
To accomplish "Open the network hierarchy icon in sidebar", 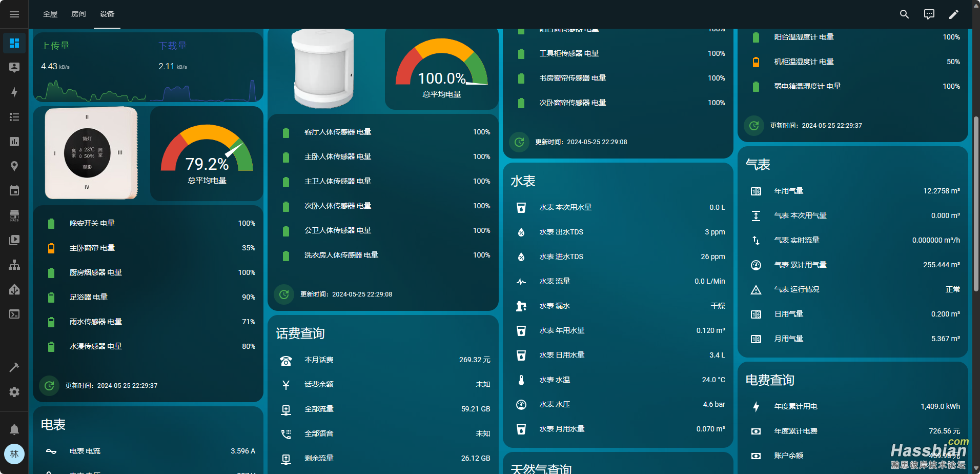I will click(x=14, y=265).
